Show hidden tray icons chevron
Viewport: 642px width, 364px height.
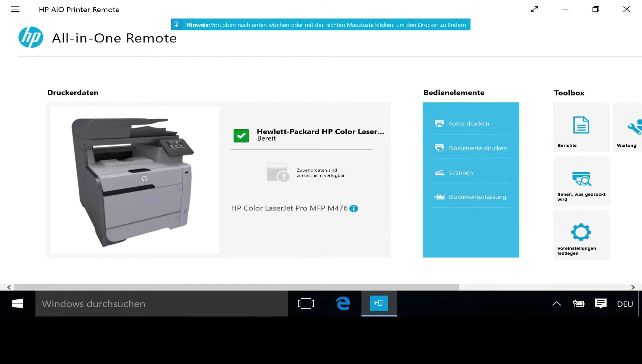[x=557, y=304]
